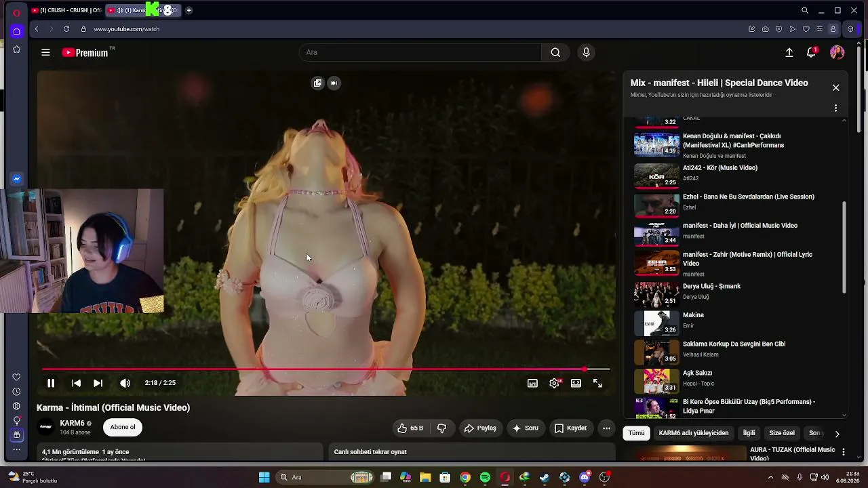The height and width of the screenshot is (488, 868).
Task: Go back in browser history
Action: point(37,29)
